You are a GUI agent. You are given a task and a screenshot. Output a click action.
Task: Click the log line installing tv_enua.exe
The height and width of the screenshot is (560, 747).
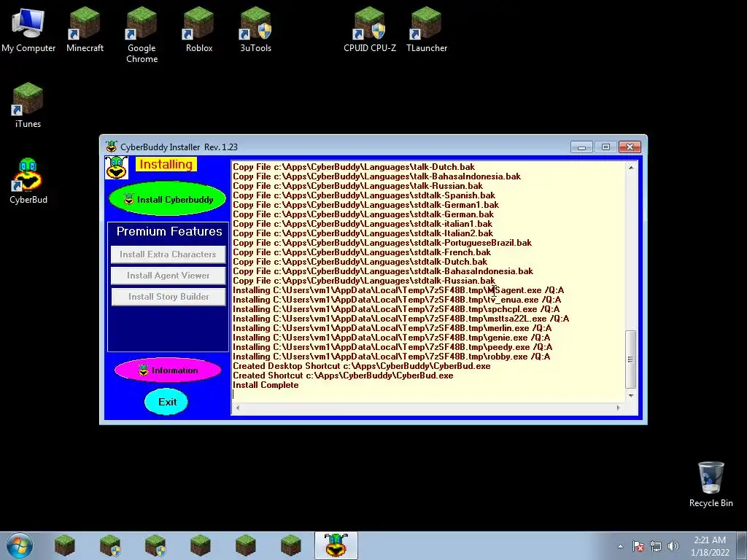pos(396,300)
